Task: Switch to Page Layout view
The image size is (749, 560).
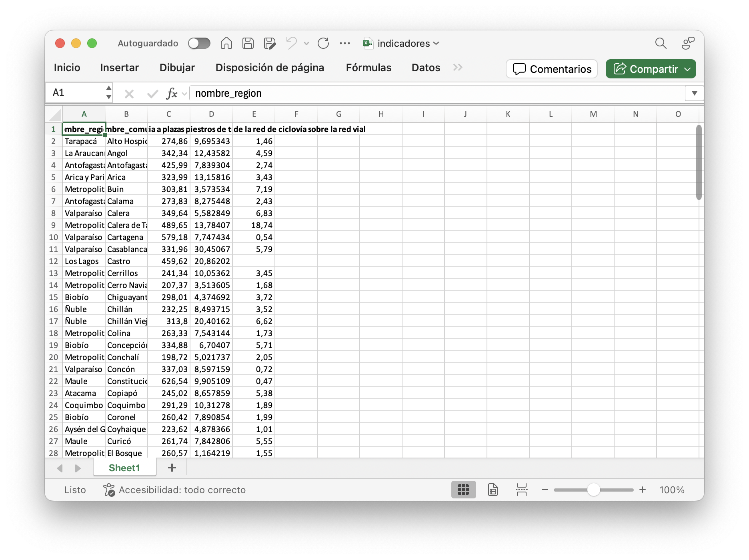Action: pos(493,490)
